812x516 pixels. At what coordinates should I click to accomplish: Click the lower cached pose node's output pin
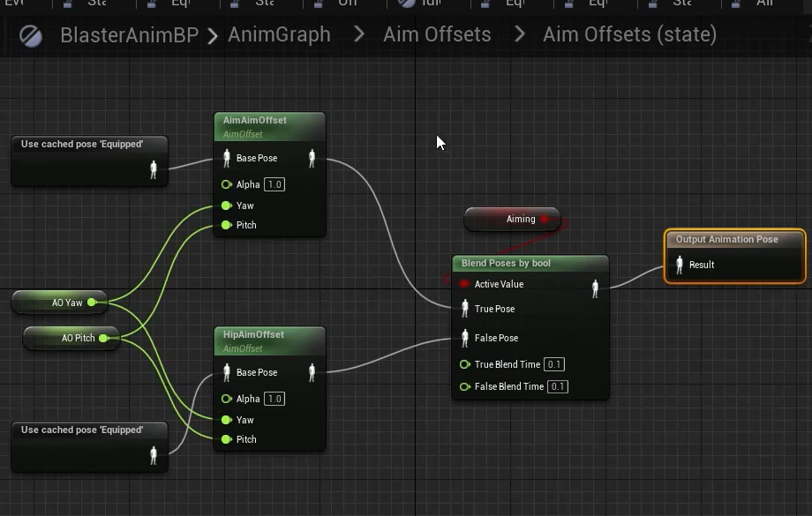(154, 455)
